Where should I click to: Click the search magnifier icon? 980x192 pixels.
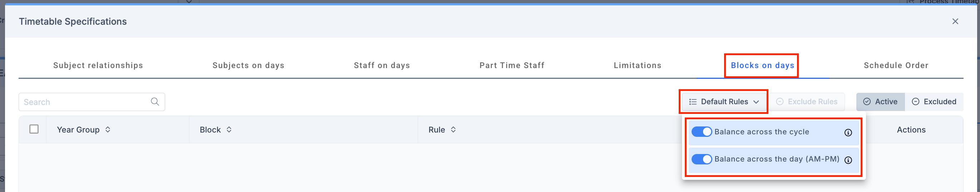point(155,102)
